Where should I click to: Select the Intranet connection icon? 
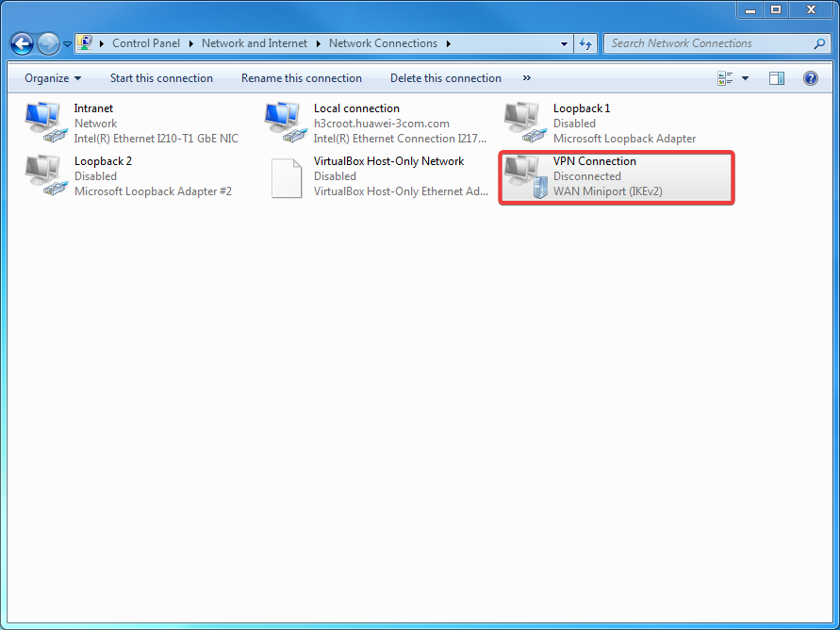[x=46, y=123]
